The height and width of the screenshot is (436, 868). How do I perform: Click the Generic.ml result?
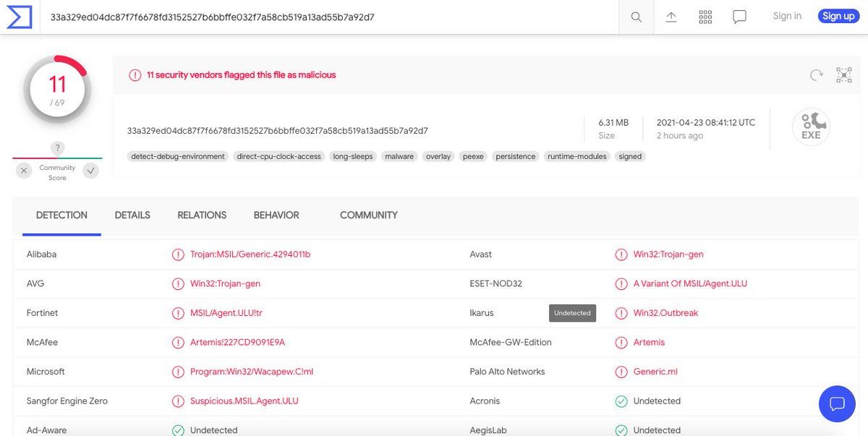point(655,372)
